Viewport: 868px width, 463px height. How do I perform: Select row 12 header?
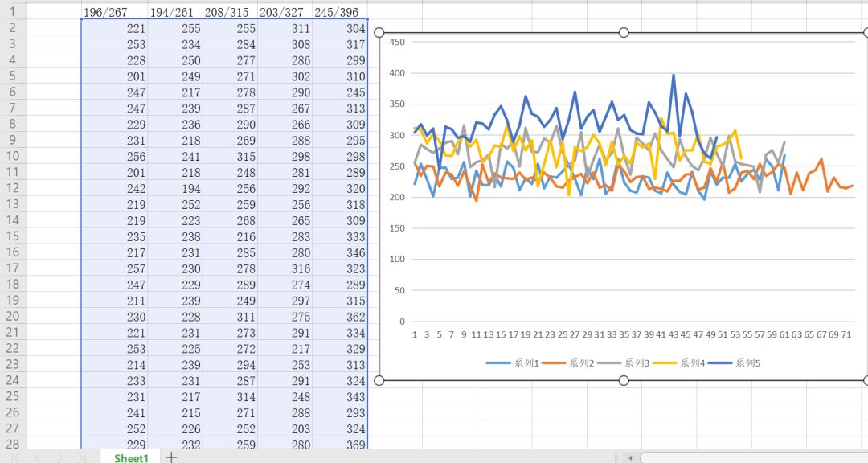tap(13, 188)
